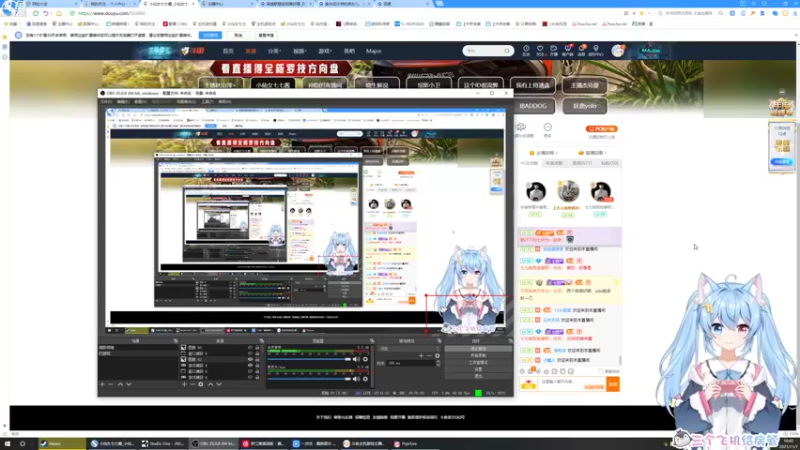The height and width of the screenshot is (450, 800).
Task: Open the OBS 工具 menu
Action: pyautogui.click(x=207, y=102)
